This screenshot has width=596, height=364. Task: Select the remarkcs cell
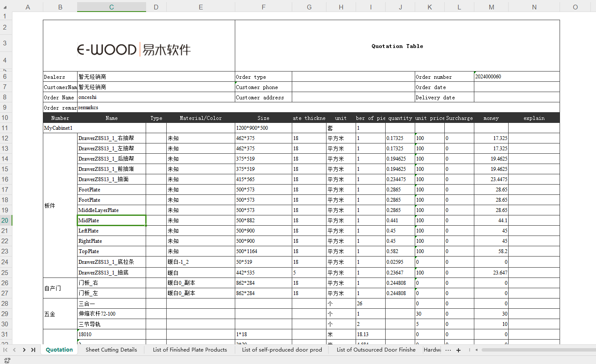click(x=318, y=107)
